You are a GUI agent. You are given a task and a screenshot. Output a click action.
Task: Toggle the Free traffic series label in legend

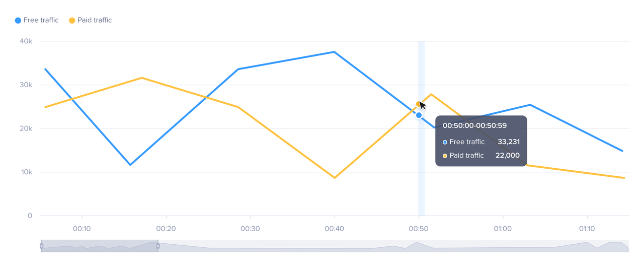tap(41, 21)
